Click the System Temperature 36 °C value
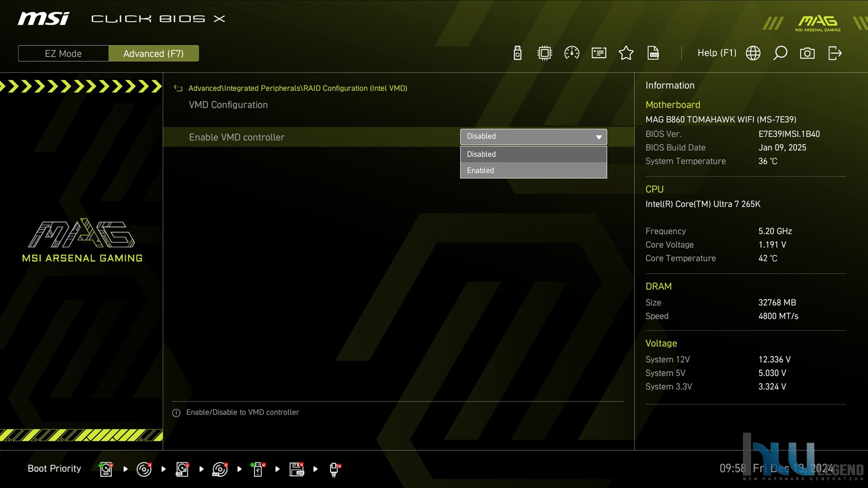This screenshot has width=868, height=488. (x=768, y=161)
